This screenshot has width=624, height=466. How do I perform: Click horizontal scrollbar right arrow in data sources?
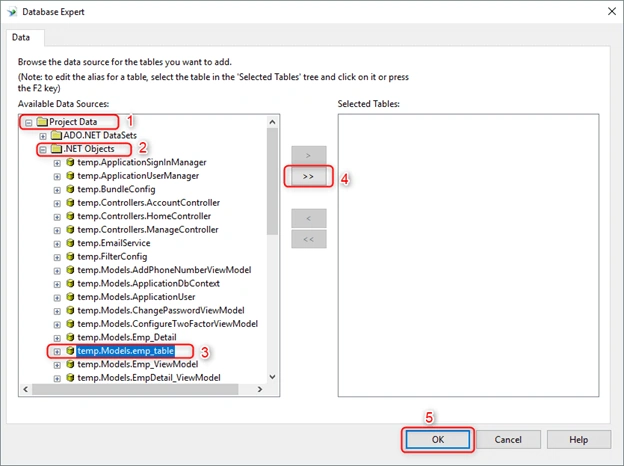260,389
